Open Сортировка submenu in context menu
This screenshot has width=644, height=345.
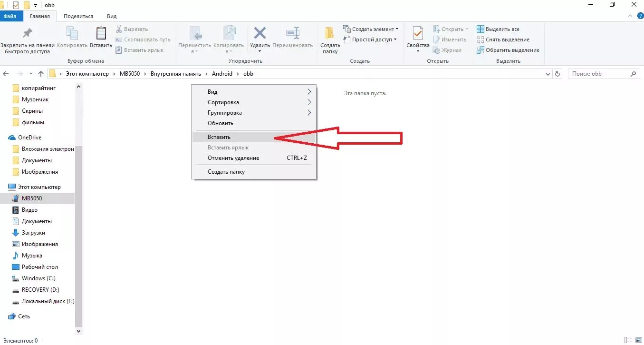coord(254,102)
